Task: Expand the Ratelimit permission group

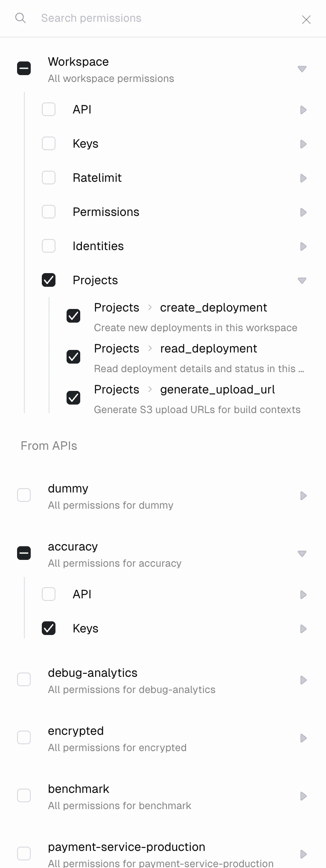Action: tap(303, 178)
